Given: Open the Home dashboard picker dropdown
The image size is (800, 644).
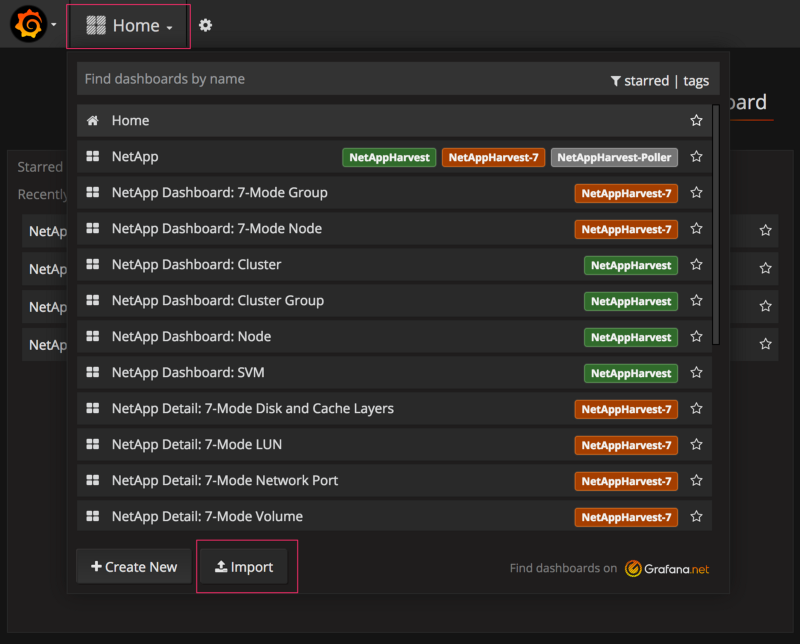Looking at the screenshot, I should tap(128, 26).
